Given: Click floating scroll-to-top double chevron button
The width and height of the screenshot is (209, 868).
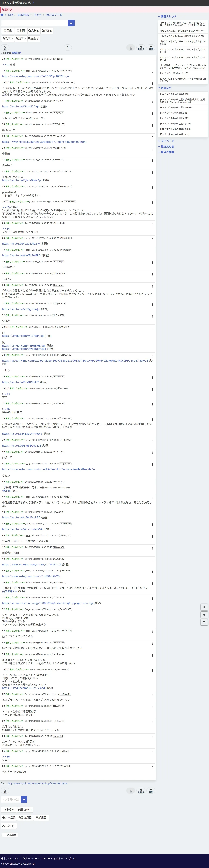Looking at the screenshot, I should coord(204,607).
